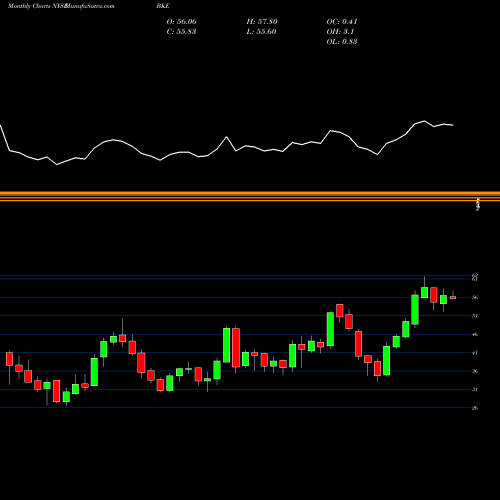Screen dimensions: 500x500
Task: Click the 26 price axis label
Action: point(475,408)
